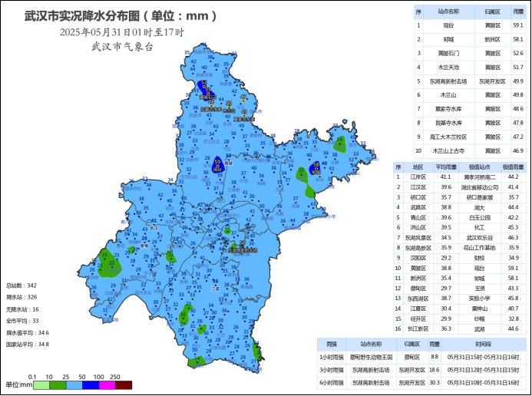Select the 木兰天池 station row
This screenshot has height=396, width=532.
tap(449, 68)
